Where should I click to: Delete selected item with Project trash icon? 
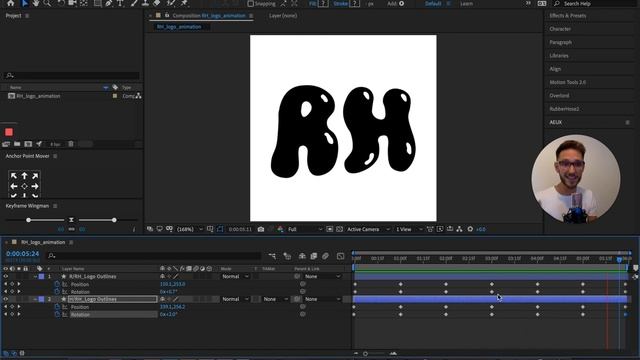coord(71,144)
